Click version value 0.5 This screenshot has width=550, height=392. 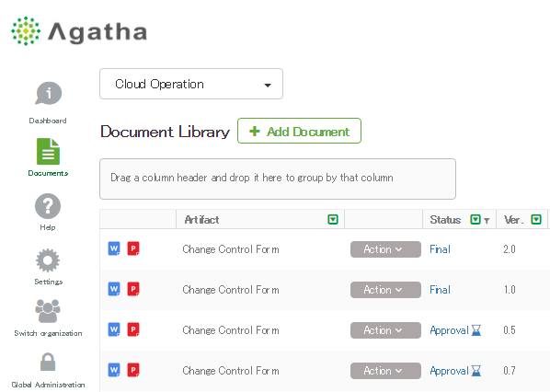510,330
